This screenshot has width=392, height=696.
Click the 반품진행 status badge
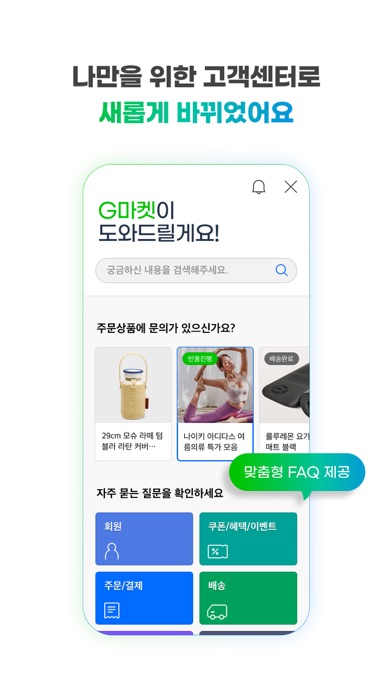coord(200,359)
